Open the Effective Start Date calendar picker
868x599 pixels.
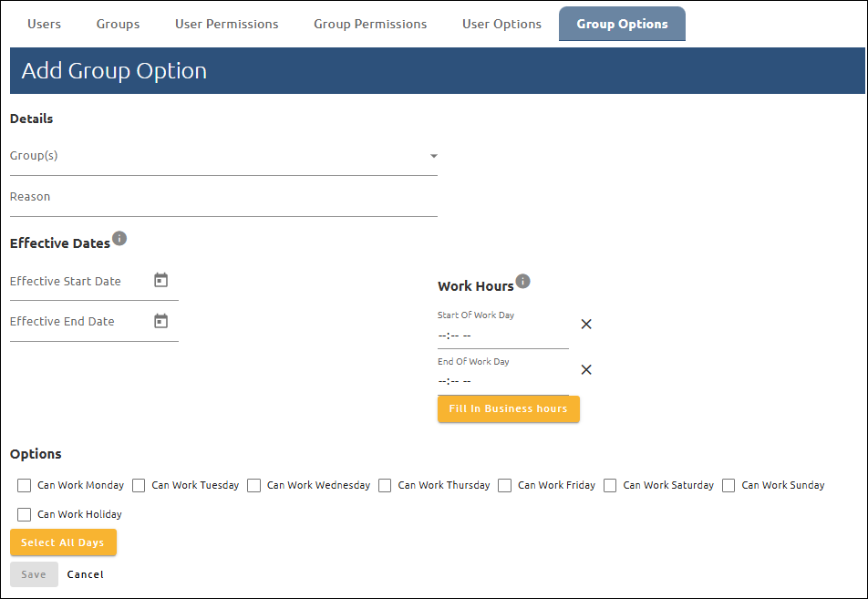click(x=161, y=281)
